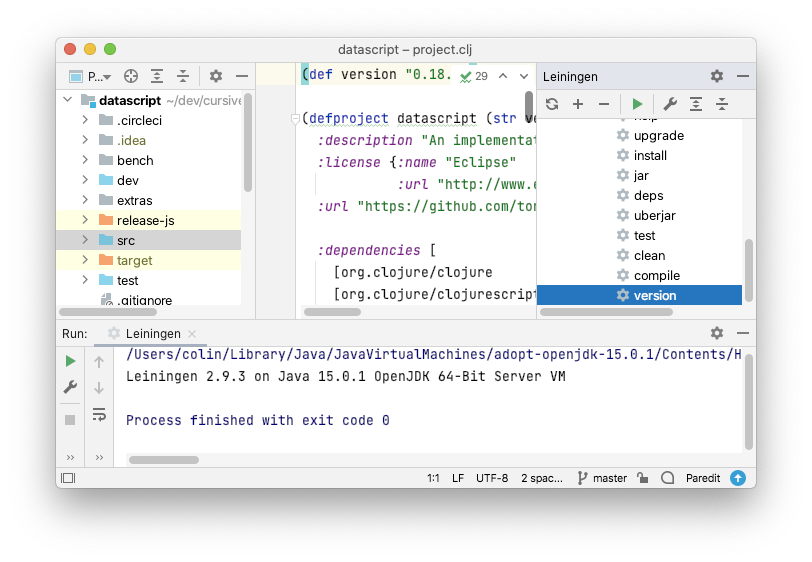This screenshot has height=562, width=812.
Task: Edit run configuration wrench in Run panel
Action: pyautogui.click(x=70, y=387)
